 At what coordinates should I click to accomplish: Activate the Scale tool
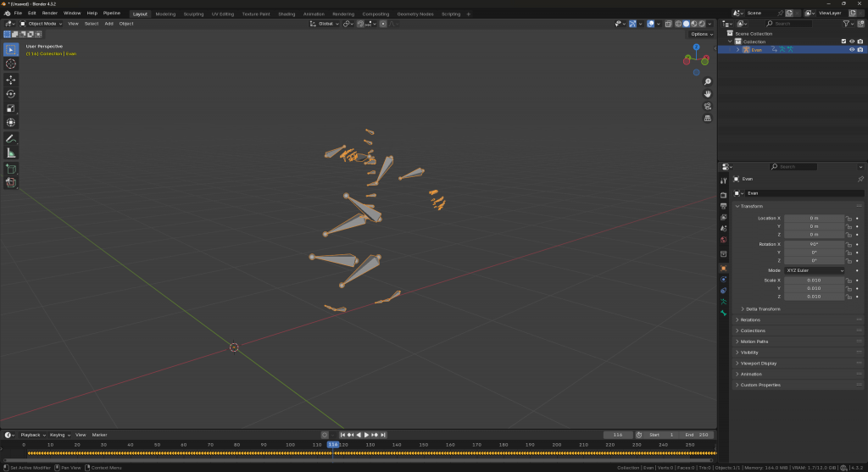click(10, 108)
